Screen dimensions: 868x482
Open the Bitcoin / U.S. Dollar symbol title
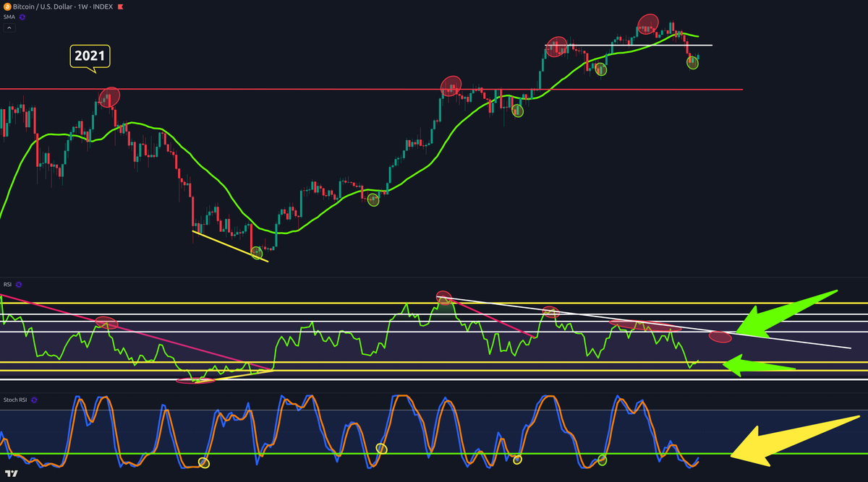pyautogui.click(x=44, y=7)
